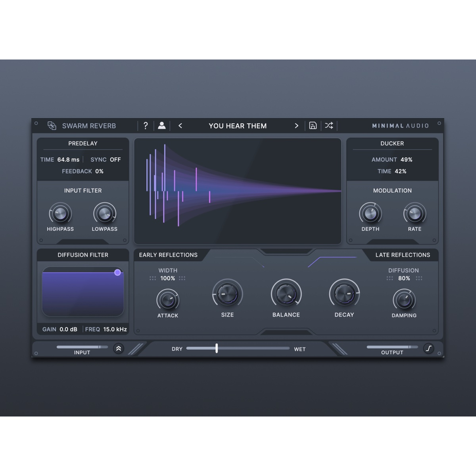
Task: Open the preset named YOU HEAR THEM
Action: [x=238, y=126]
